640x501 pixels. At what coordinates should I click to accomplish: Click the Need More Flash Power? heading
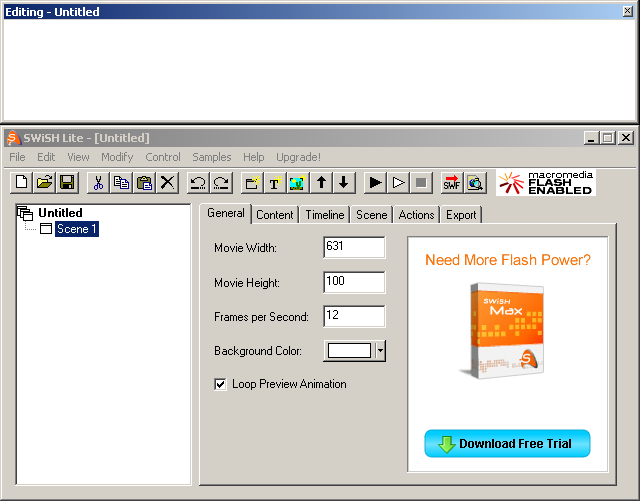[x=508, y=260]
